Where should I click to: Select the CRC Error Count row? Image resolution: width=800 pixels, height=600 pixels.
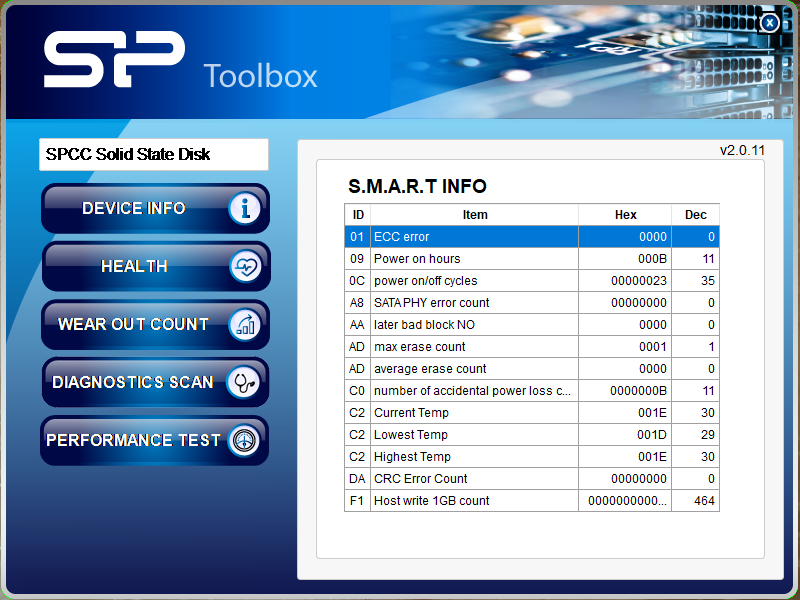(532, 479)
